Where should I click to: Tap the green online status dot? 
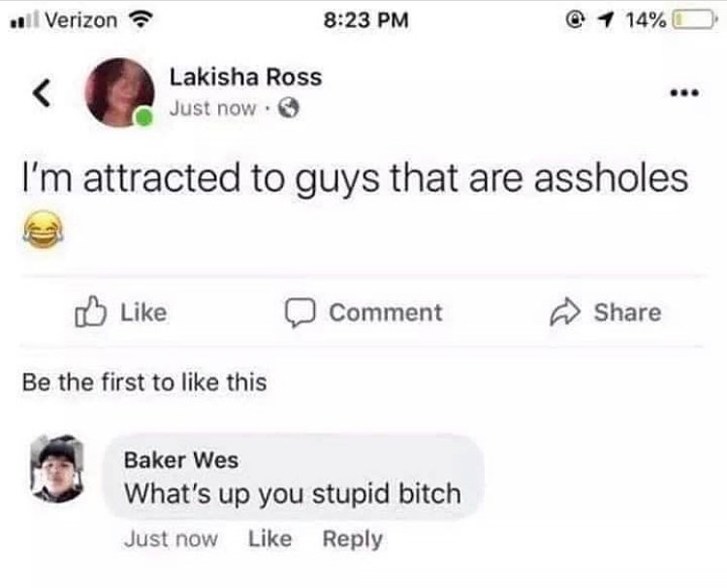click(144, 116)
